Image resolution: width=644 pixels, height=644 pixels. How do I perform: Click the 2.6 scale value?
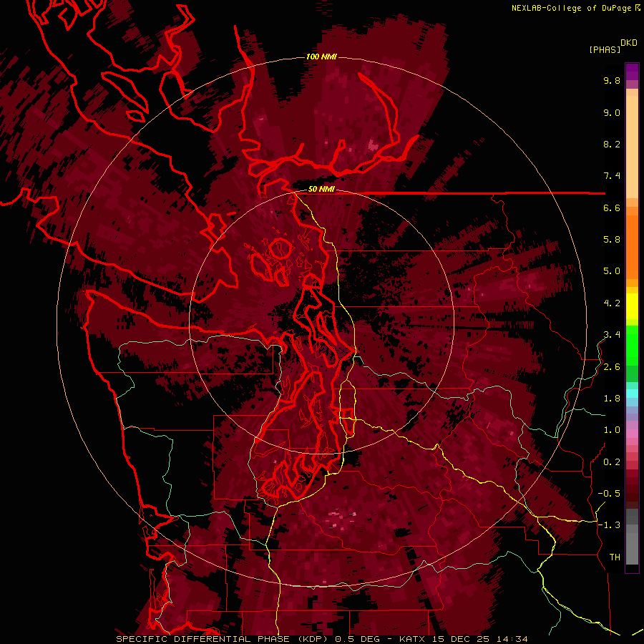[612, 367]
